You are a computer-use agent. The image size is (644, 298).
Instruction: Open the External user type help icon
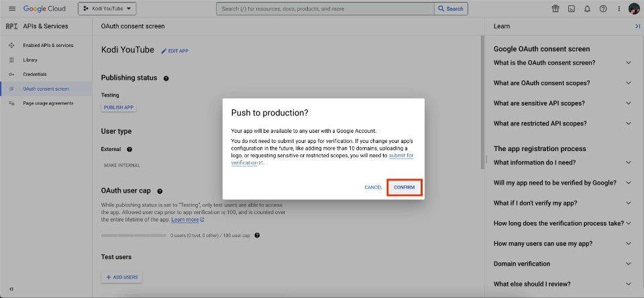tap(129, 149)
